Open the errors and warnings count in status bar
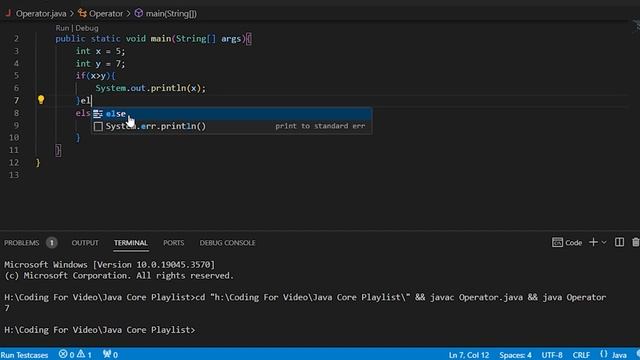Image resolution: width=640 pixels, height=360 pixels. click(75, 355)
